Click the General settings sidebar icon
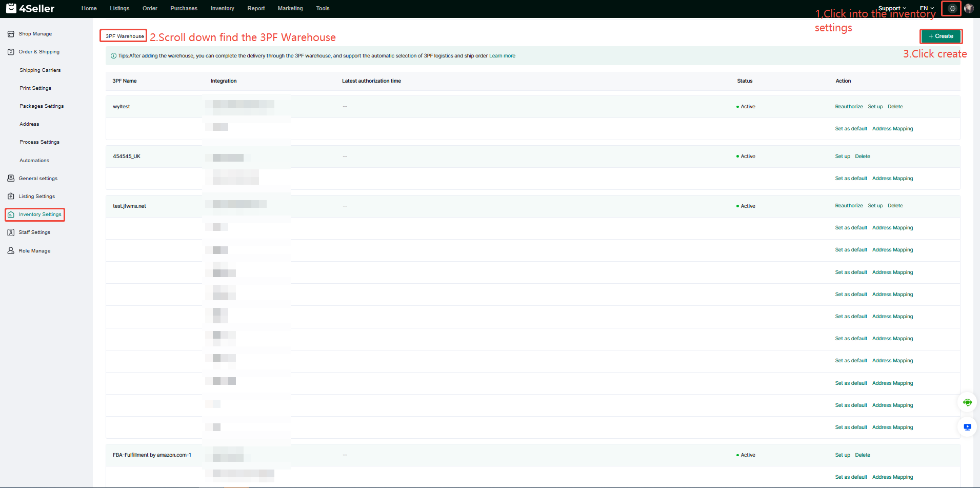Screen dimensions: 980x488 11,179
